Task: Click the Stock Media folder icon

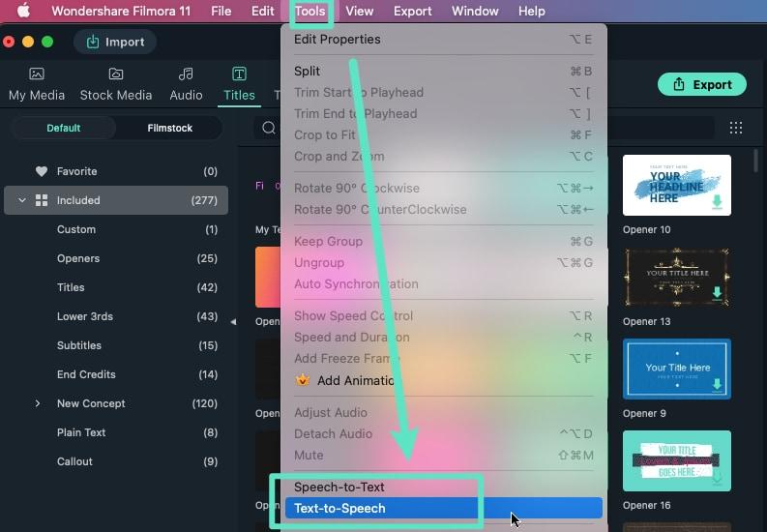Action: [116, 74]
